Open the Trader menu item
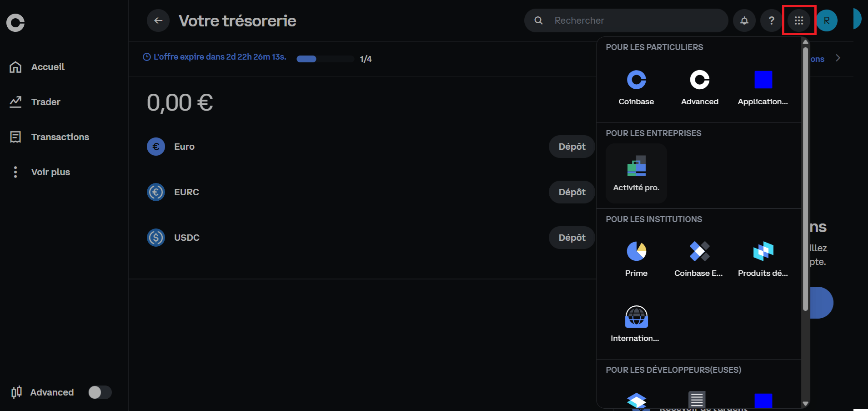 [x=45, y=101]
